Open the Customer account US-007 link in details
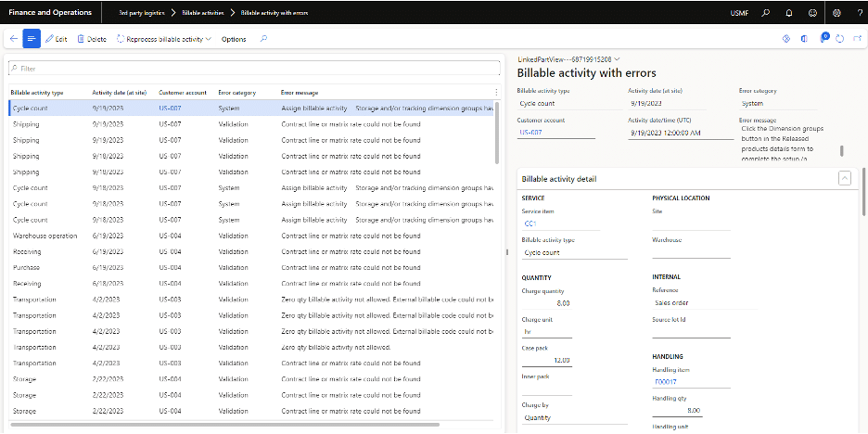The height and width of the screenshot is (434, 868). point(530,133)
